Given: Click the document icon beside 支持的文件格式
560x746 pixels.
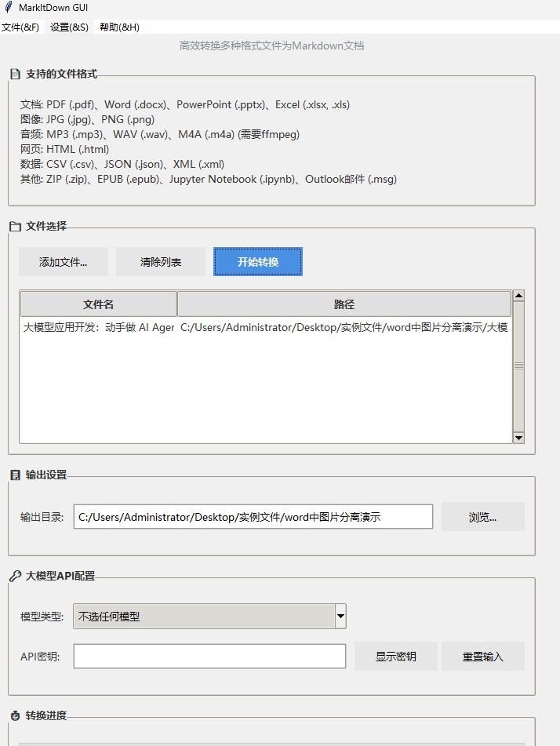Looking at the screenshot, I should coord(15,75).
